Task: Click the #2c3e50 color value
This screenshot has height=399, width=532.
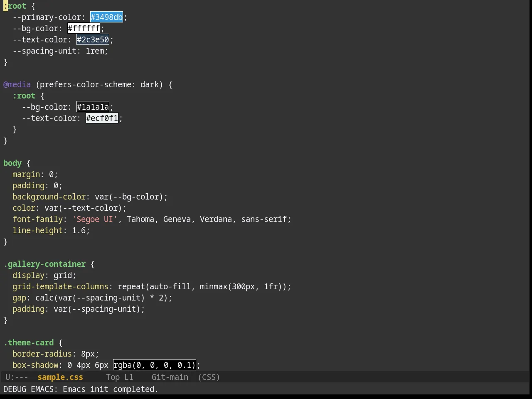Action: coord(93,39)
